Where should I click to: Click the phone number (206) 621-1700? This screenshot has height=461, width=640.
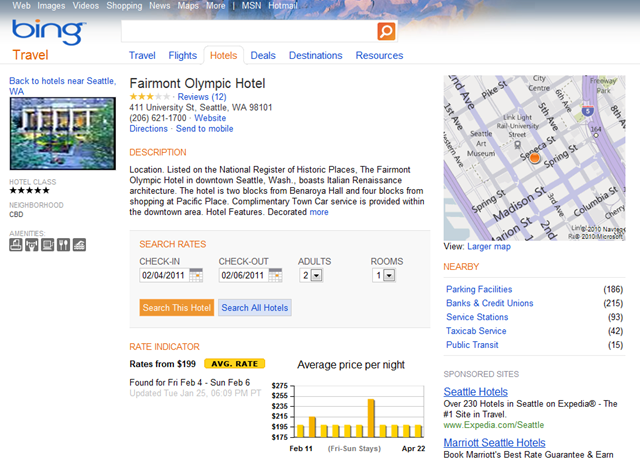[x=158, y=118]
